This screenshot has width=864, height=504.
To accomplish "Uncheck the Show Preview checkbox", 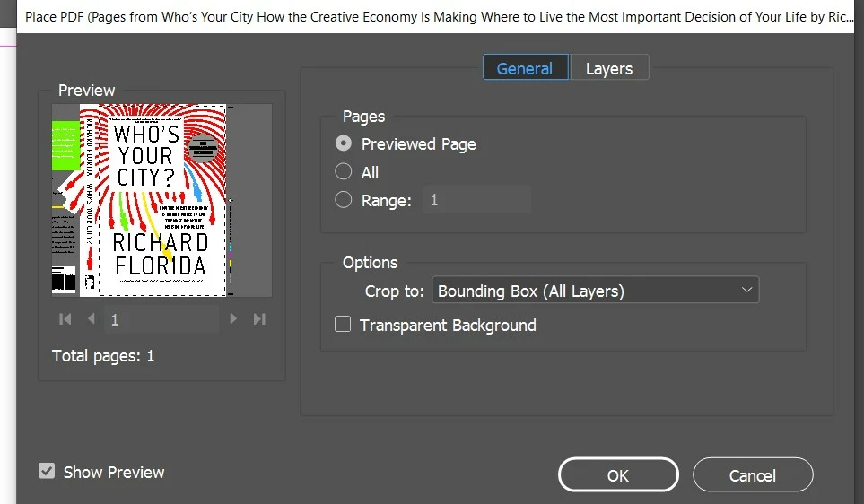I will click(47, 471).
